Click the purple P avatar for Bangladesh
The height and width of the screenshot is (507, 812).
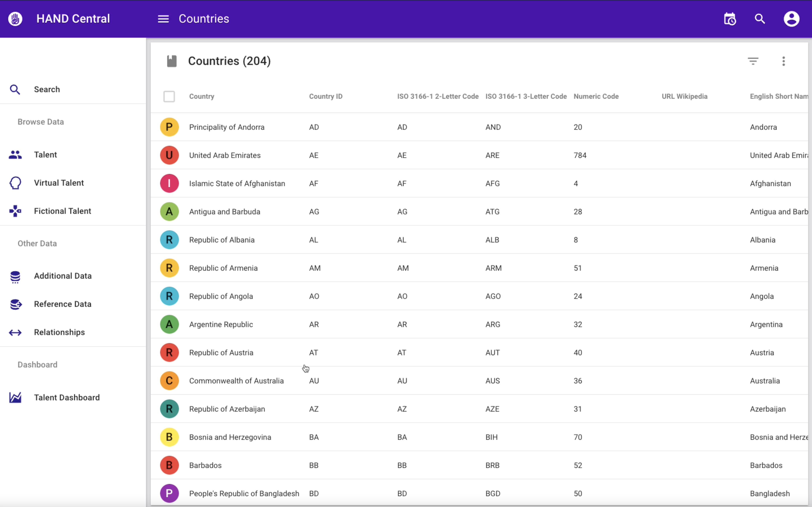point(169,493)
